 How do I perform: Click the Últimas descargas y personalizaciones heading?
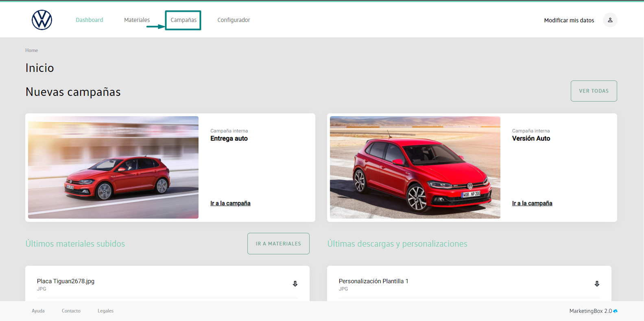[397, 244]
